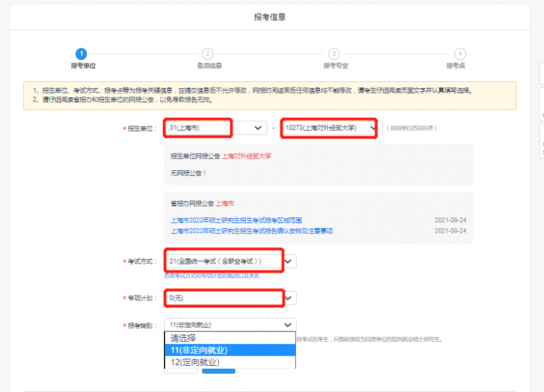Click step 2 circle 备用信息
Screen dimensions: 544x392
tap(207, 54)
